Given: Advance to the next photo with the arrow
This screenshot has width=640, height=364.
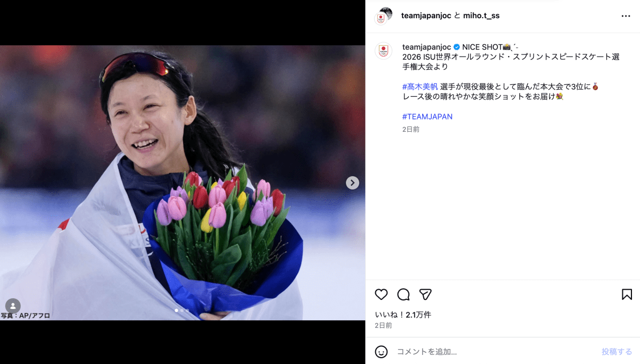Looking at the screenshot, I should (x=353, y=183).
